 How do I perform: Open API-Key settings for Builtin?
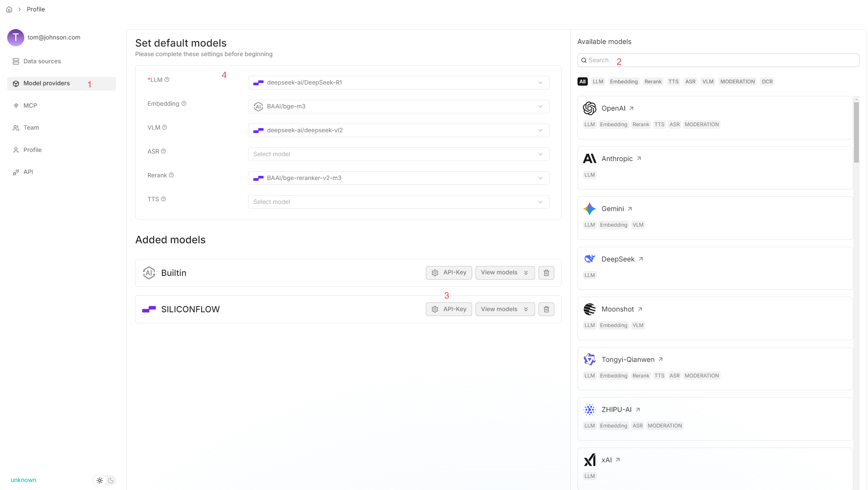pos(449,273)
